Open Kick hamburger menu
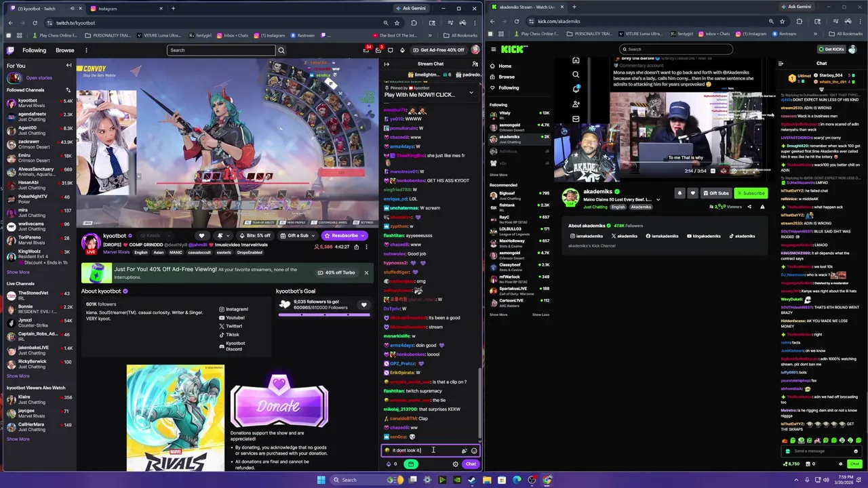Image resolution: width=868 pixels, height=488 pixels. click(x=493, y=49)
